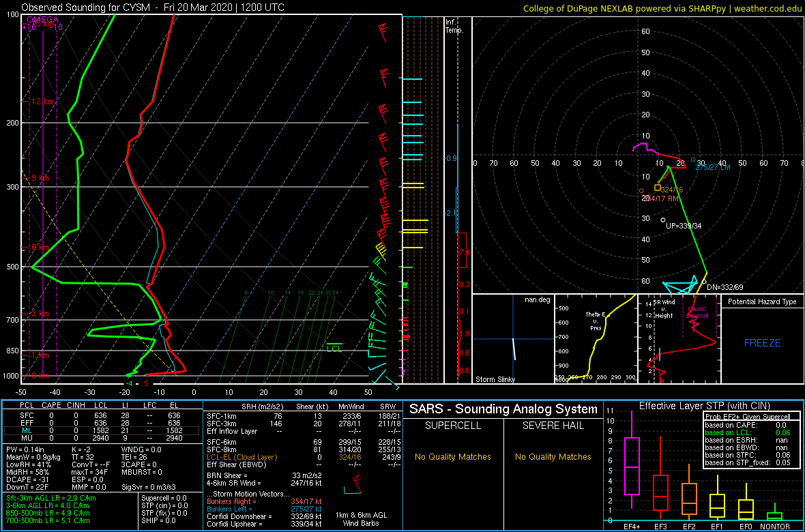Click the green surface dewpoint value -4
Viewport: 805px width, 532px height.
click(130, 383)
